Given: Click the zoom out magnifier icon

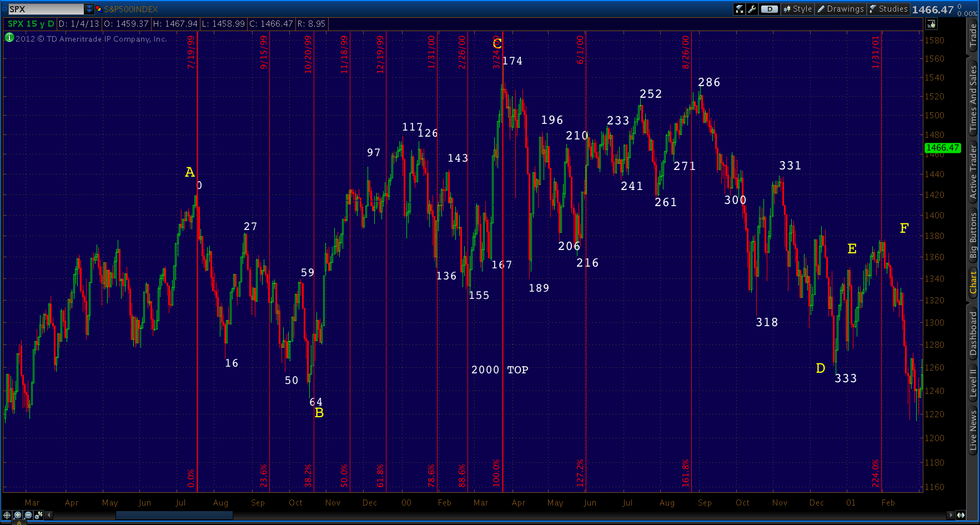Looking at the screenshot, I should (28, 515).
